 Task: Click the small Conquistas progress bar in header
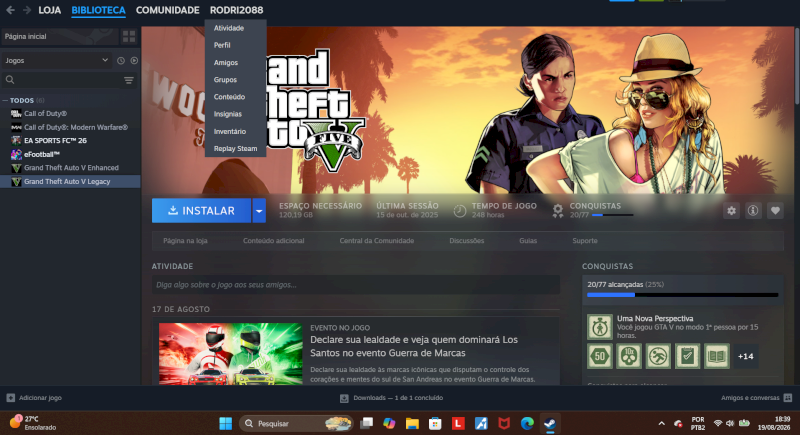click(x=612, y=215)
